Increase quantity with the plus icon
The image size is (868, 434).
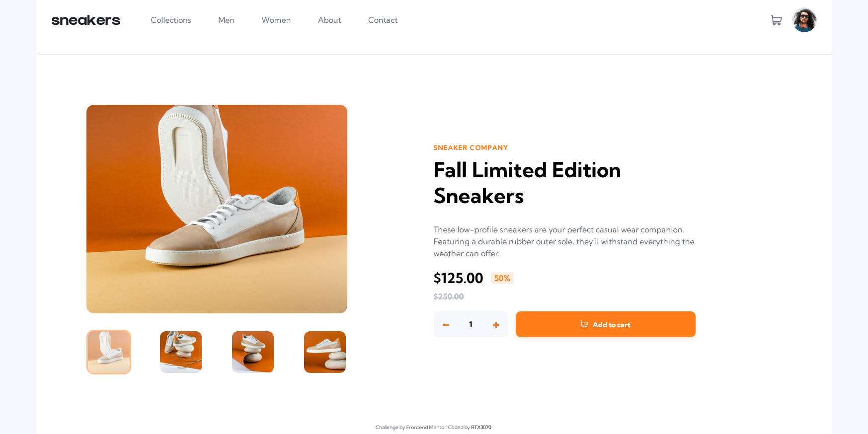click(x=495, y=325)
